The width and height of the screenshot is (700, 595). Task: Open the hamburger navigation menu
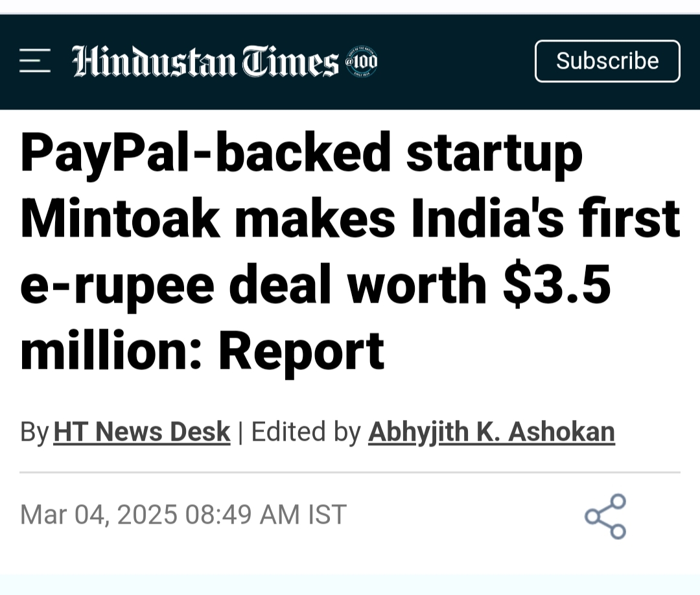[x=35, y=61]
